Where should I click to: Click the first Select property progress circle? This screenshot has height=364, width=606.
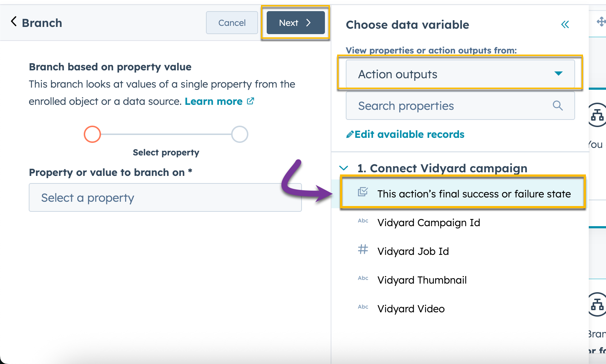(92, 134)
